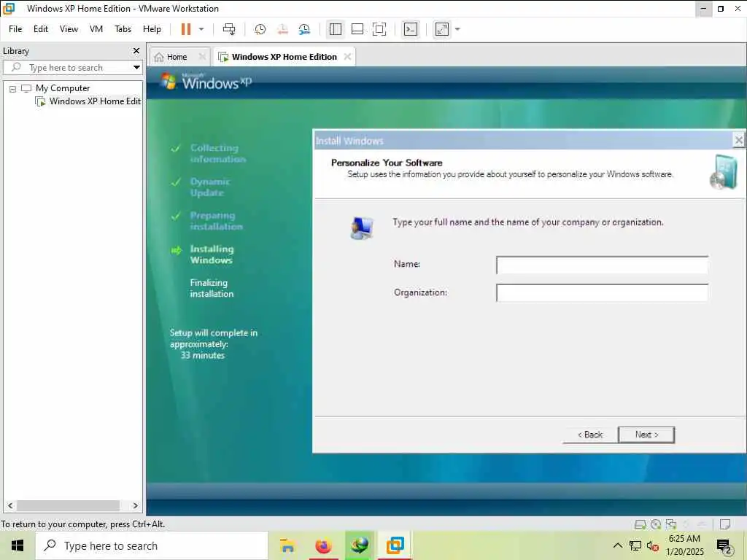Screen dimensions: 747x560
Task: Click the hard disk status icon
Action: [x=640, y=525]
